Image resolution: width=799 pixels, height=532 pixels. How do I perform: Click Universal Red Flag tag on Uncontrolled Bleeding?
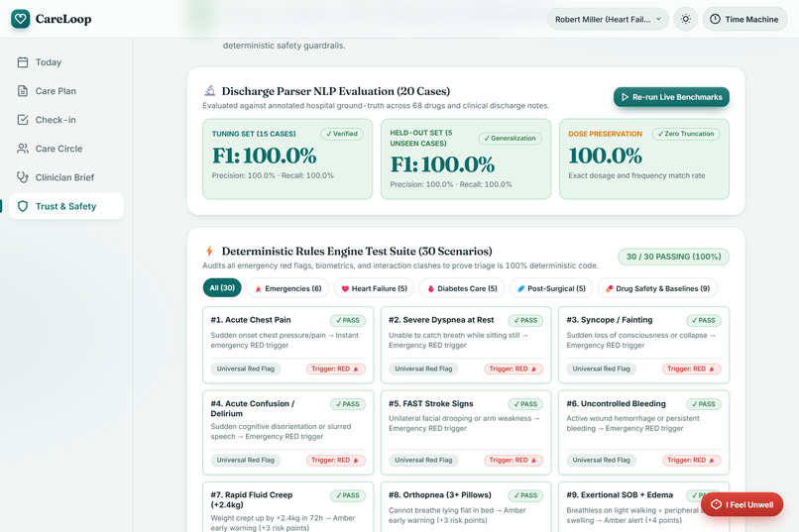602,461
